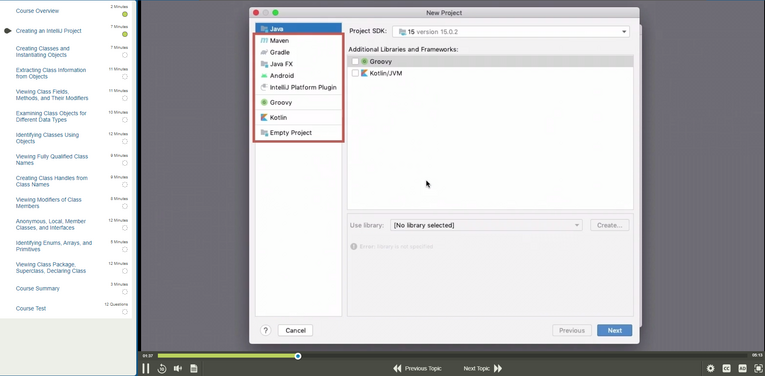Click Course Summary status circle
This screenshot has width=765, height=376.
click(x=125, y=292)
